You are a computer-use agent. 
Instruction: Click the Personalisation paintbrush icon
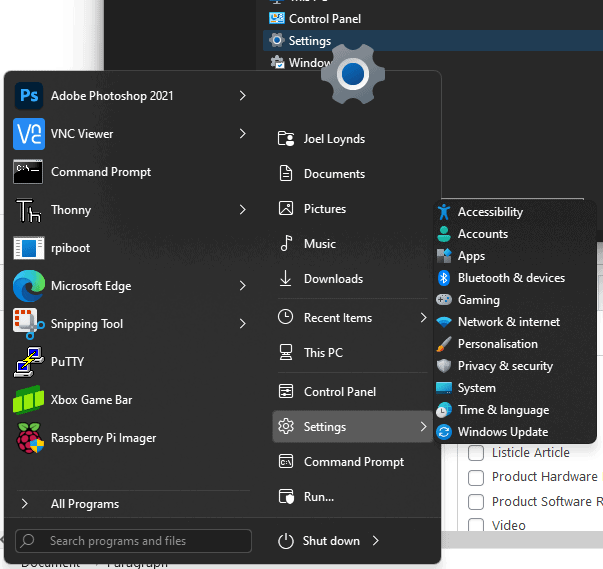pos(444,344)
